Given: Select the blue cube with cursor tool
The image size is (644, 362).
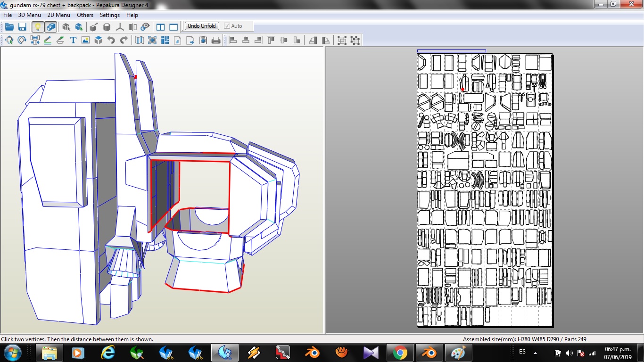Looking at the screenshot, I should pos(79,26).
